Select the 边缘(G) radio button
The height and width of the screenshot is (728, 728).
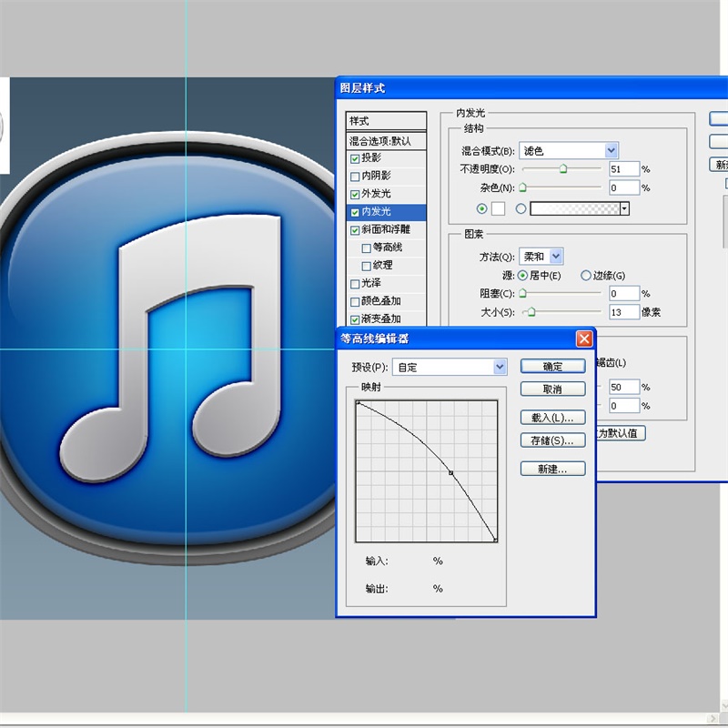click(x=585, y=276)
